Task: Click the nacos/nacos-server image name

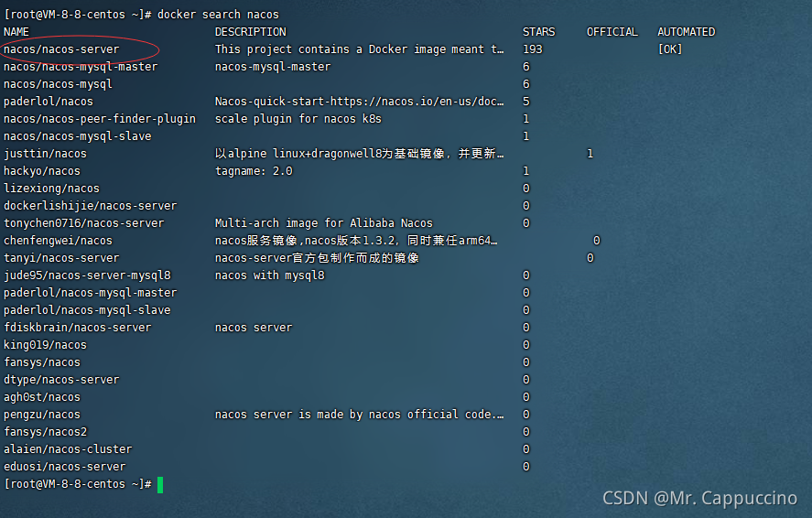Action: point(61,49)
